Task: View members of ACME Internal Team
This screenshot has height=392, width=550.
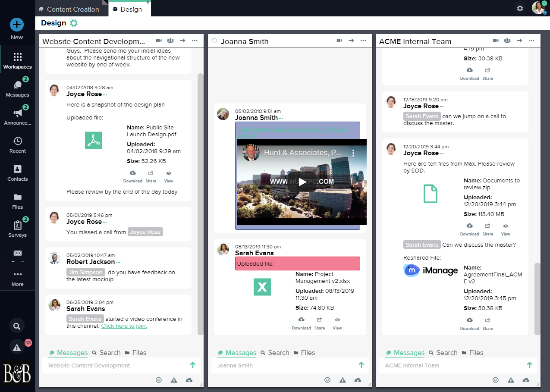Action: coord(507,41)
